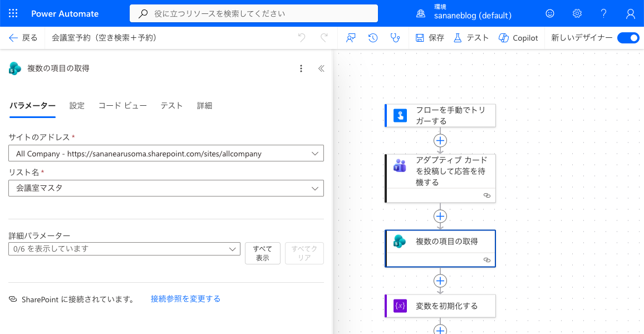644x334 pixels.
Task: Run the flow checker stethoscope icon
Action: point(395,38)
